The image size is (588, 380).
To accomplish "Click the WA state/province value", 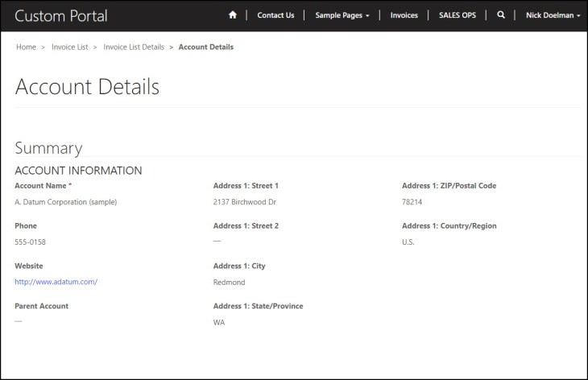I will [219, 323].
